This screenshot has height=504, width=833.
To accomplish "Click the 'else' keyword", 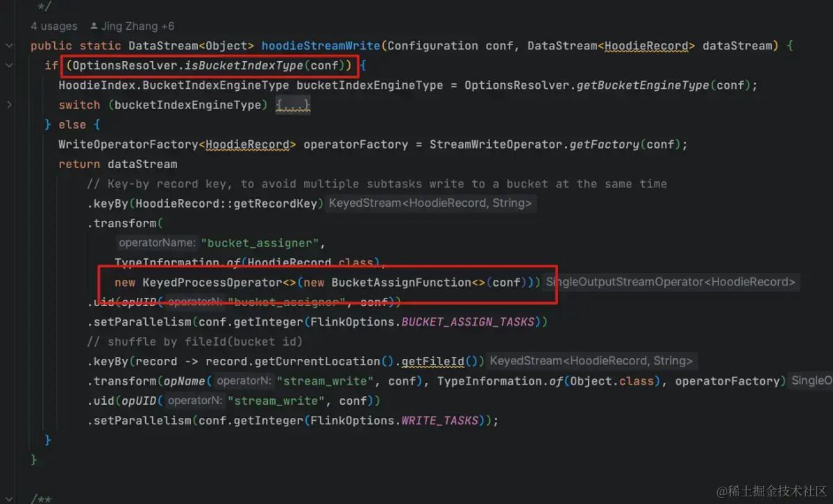I will point(72,125).
